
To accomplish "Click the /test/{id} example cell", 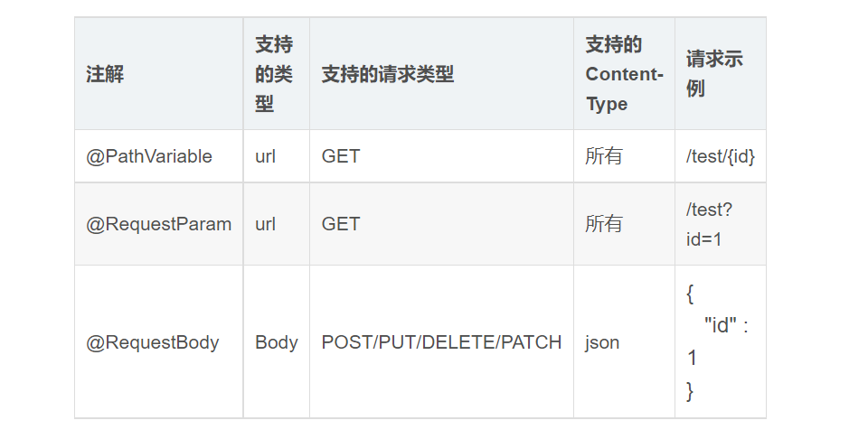I will coord(720,156).
